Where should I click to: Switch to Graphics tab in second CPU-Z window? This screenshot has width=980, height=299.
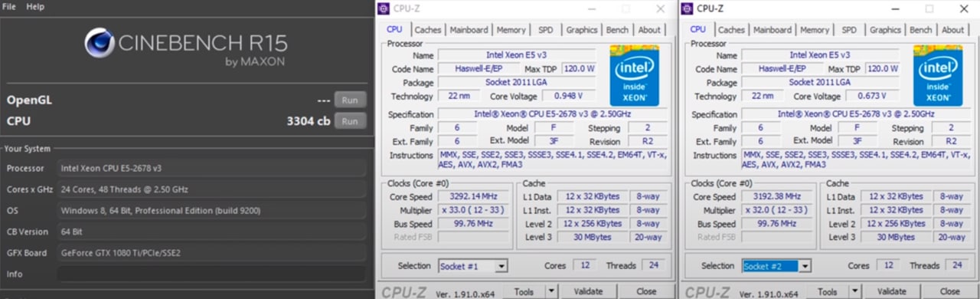[885, 30]
